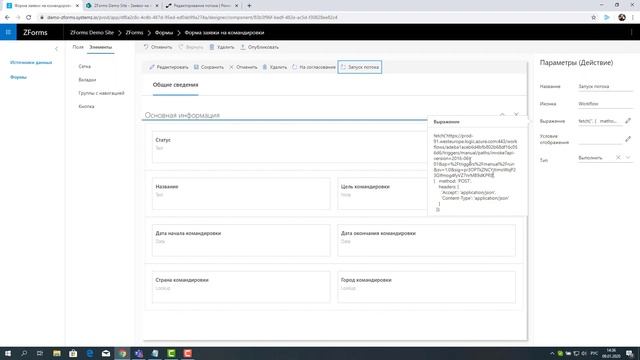Switch to the Элементы tab
The width and height of the screenshot is (640, 360).
[100, 47]
